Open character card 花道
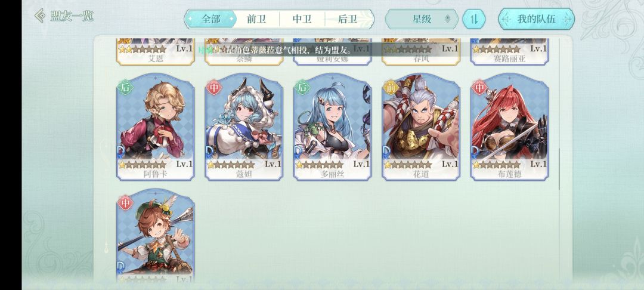Screen dimensions: 644x290 [421, 127]
